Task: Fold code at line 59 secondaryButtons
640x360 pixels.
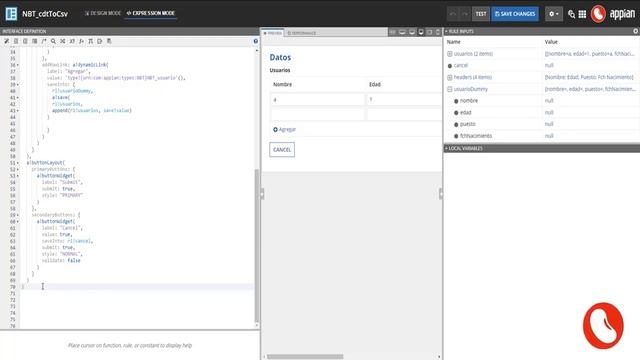Action: (18, 215)
